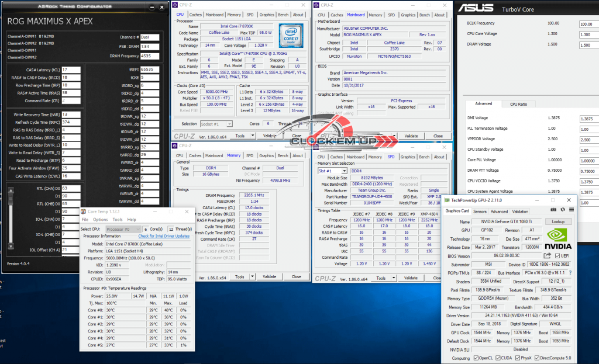Toggle the PhysX computing checkbox
This screenshot has height=364, width=599.
click(518, 358)
